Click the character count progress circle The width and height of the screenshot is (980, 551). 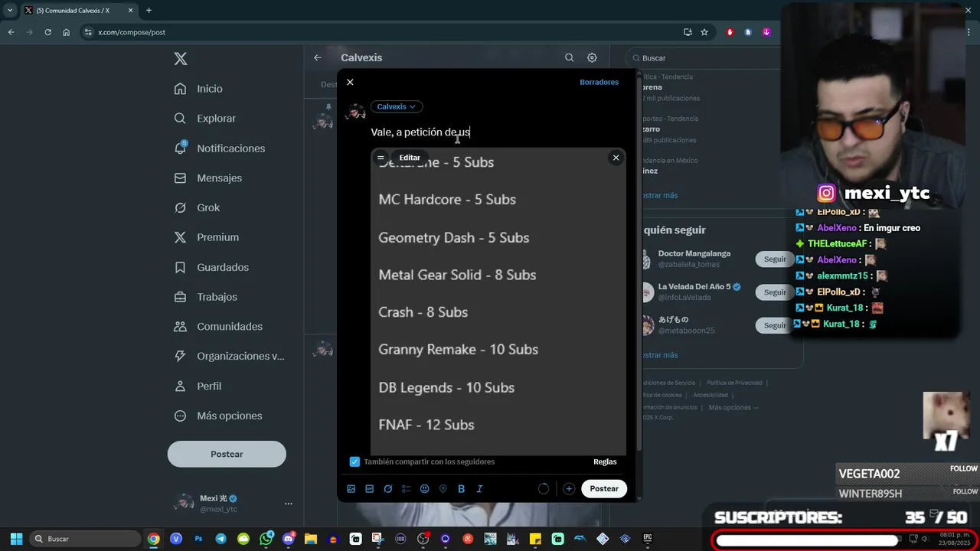544,489
